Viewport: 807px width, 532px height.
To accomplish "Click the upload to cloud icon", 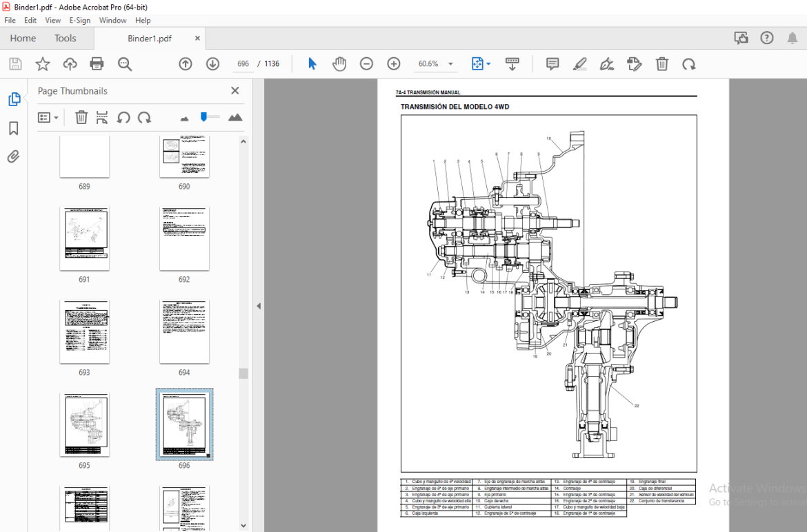I will [x=70, y=63].
